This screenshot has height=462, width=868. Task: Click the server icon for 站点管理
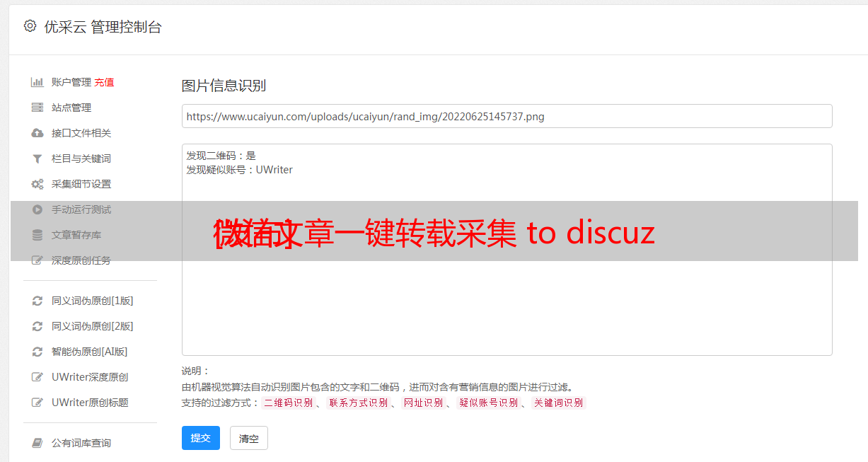tap(37, 108)
